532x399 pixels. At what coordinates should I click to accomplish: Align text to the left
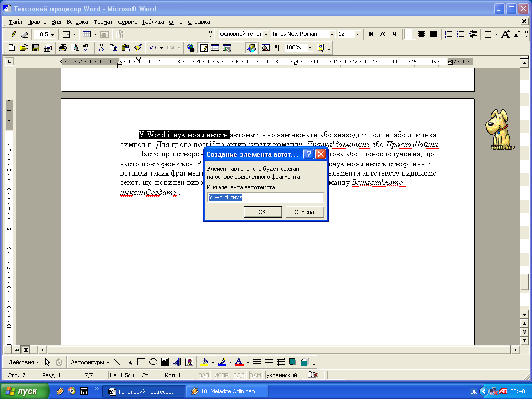pos(410,34)
